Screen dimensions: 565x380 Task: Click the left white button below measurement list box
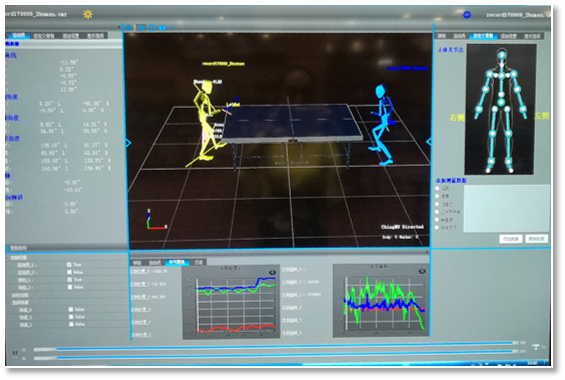511,238
